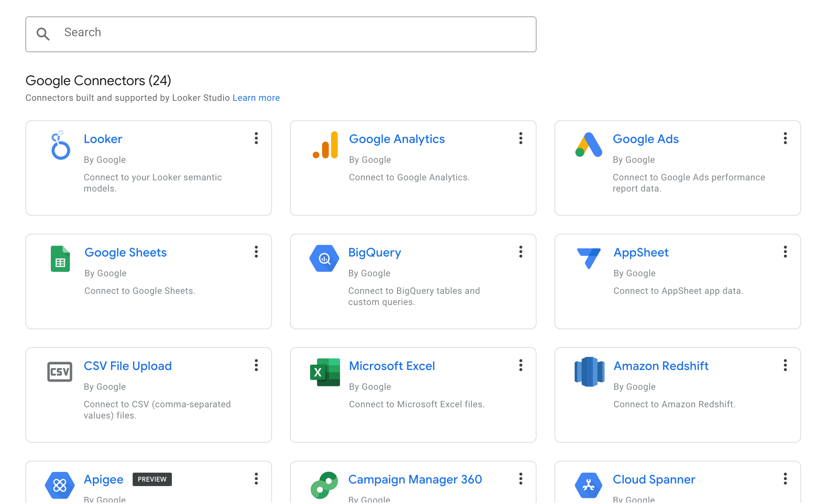Click the Cloud Spanner hexagon icon
Image resolution: width=819 pixels, height=504 pixels.
point(589,485)
